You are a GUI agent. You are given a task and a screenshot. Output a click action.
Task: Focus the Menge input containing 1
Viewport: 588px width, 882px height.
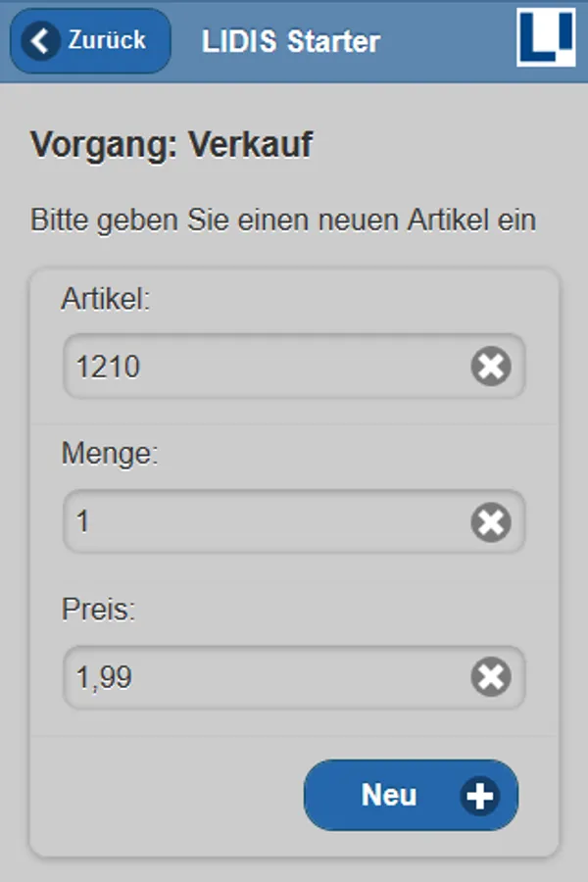click(x=265, y=522)
